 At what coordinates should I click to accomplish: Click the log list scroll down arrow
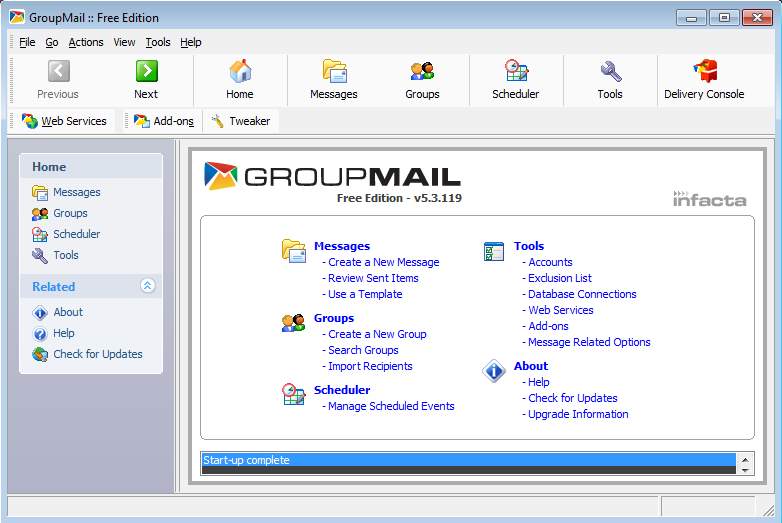[745, 470]
